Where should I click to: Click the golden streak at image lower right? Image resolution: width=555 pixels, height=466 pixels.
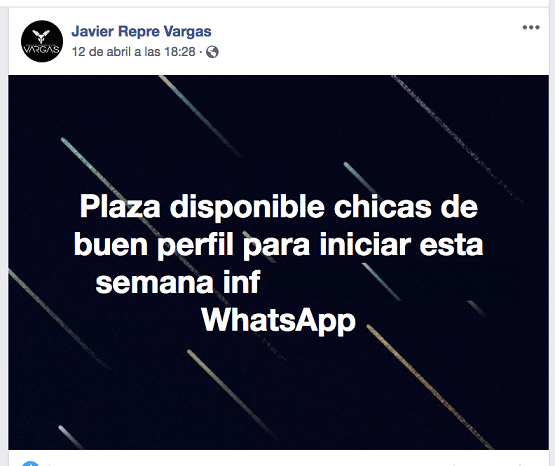pyautogui.click(x=428, y=386)
